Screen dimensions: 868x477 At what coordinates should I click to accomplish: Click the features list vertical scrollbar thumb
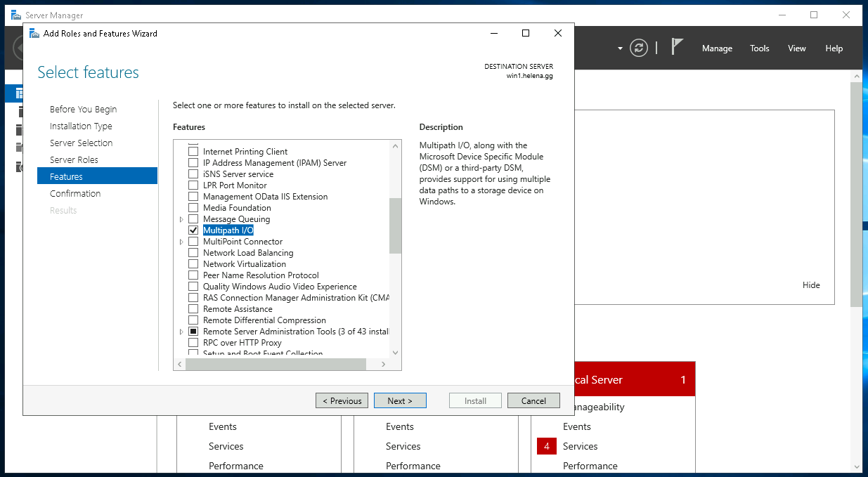(395, 225)
